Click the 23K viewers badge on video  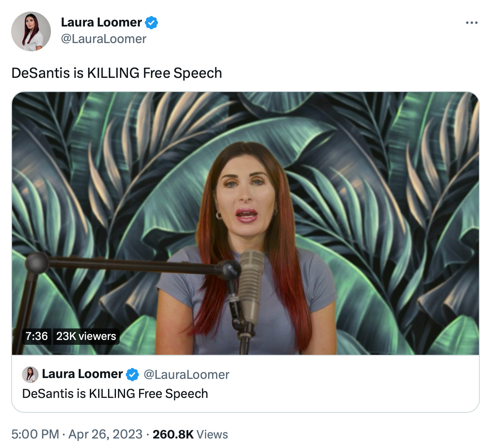click(86, 336)
